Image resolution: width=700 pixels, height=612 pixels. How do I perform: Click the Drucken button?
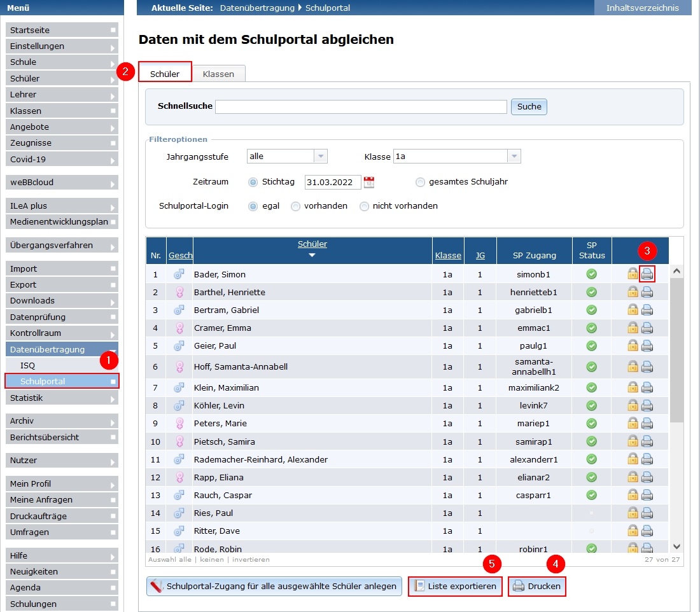(x=536, y=586)
